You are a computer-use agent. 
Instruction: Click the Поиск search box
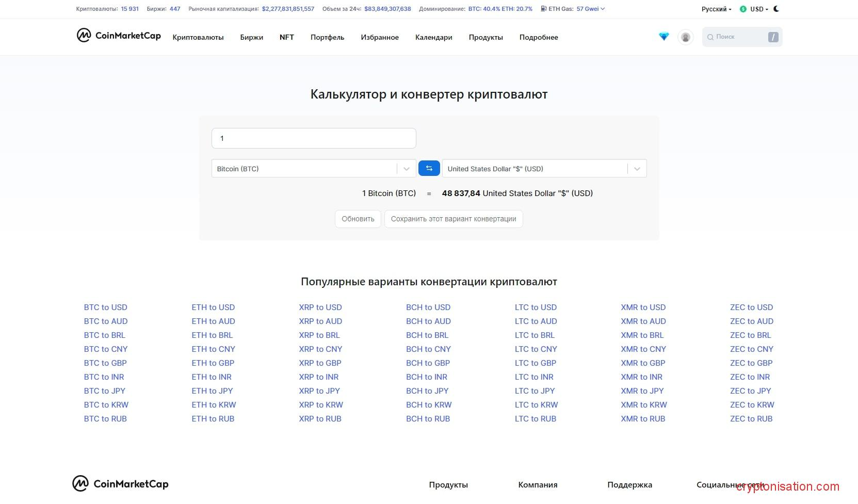[x=735, y=37]
